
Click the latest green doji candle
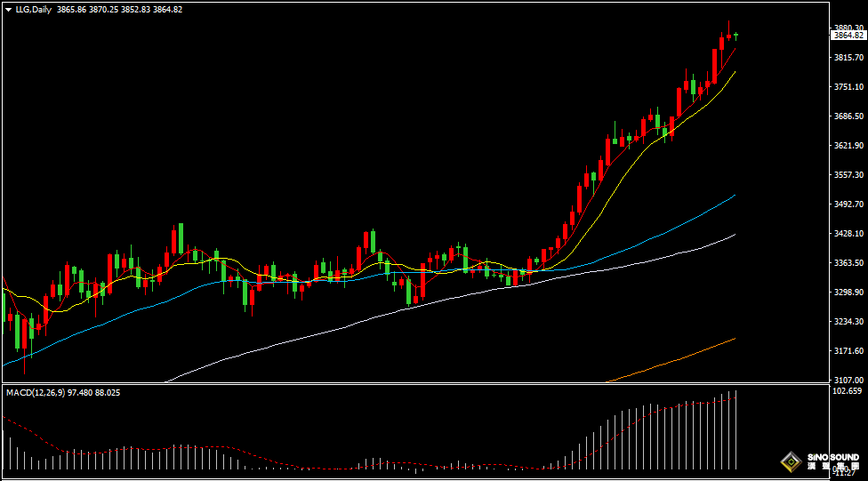[x=736, y=36]
